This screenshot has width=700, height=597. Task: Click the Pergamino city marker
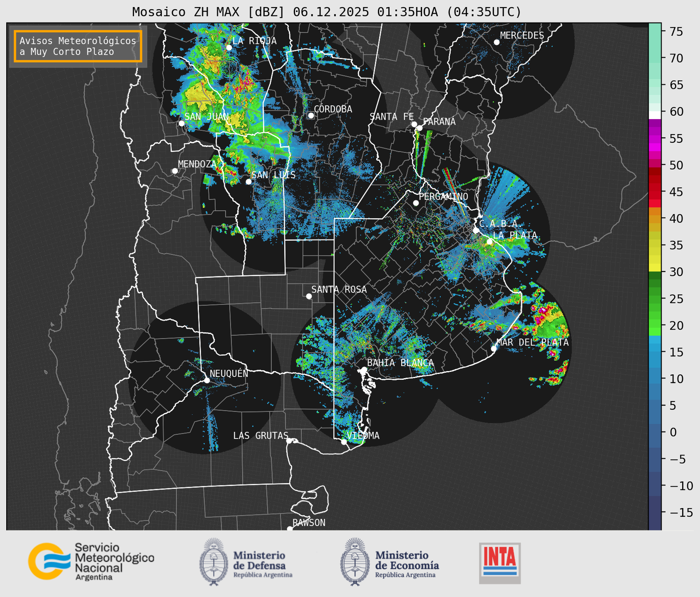click(416, 203)
